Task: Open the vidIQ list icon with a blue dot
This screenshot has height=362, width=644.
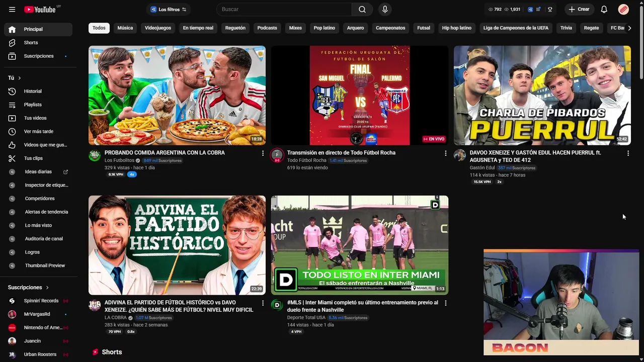Action: click(539, 10)
